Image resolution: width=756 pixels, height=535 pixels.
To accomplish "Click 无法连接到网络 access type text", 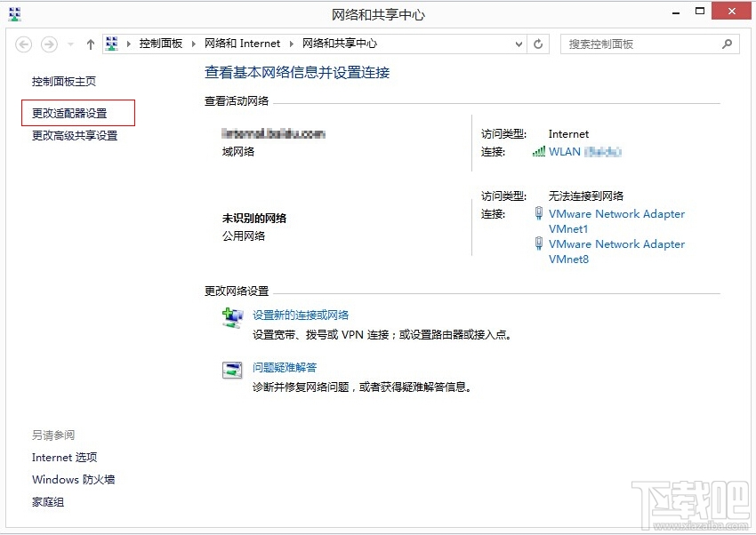I will pyautogui.click(x=586, y=196).
